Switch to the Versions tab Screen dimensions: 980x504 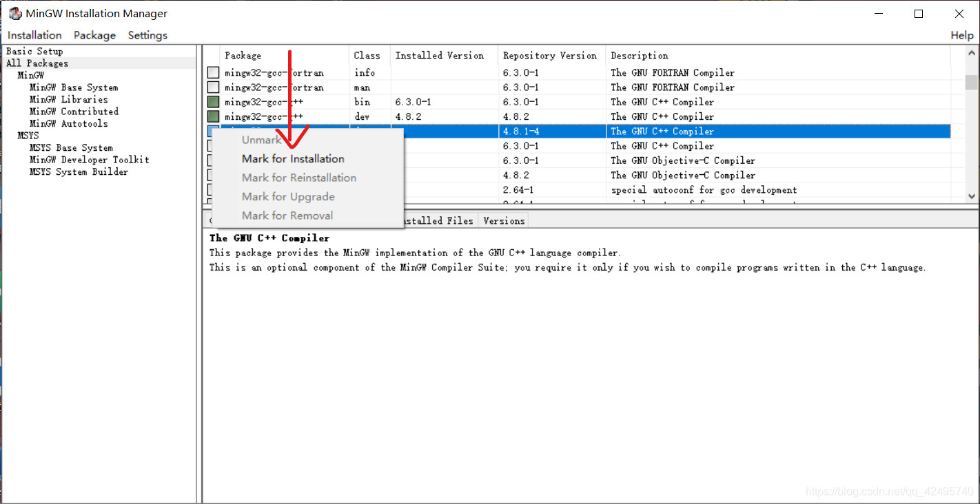click(x=504, y=220)
